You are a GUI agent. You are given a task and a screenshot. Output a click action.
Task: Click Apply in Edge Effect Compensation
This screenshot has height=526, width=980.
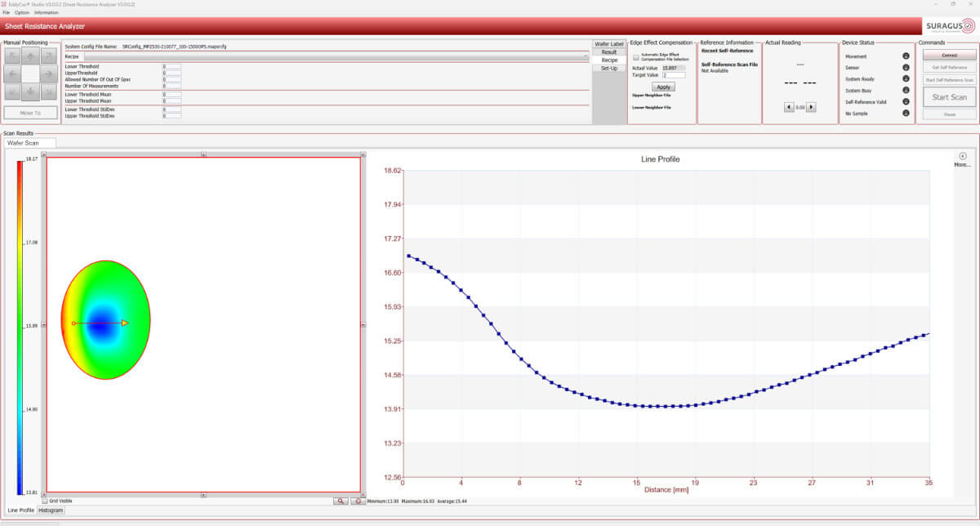tap(662, 87)
